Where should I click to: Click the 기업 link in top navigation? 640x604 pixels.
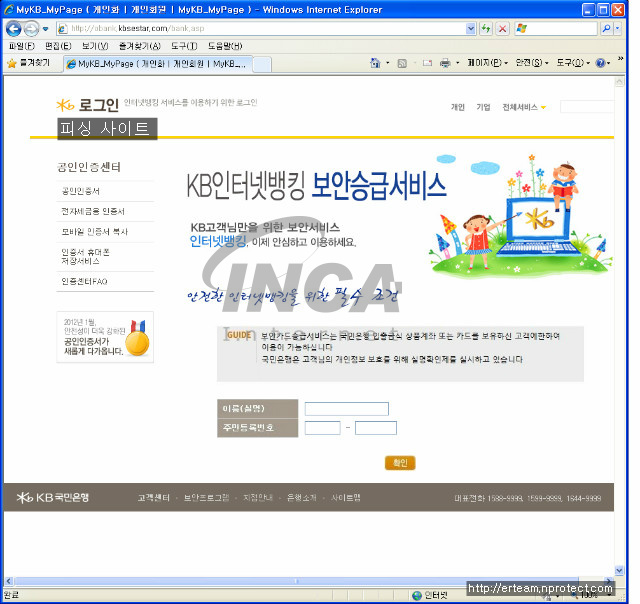coord(483,107)
